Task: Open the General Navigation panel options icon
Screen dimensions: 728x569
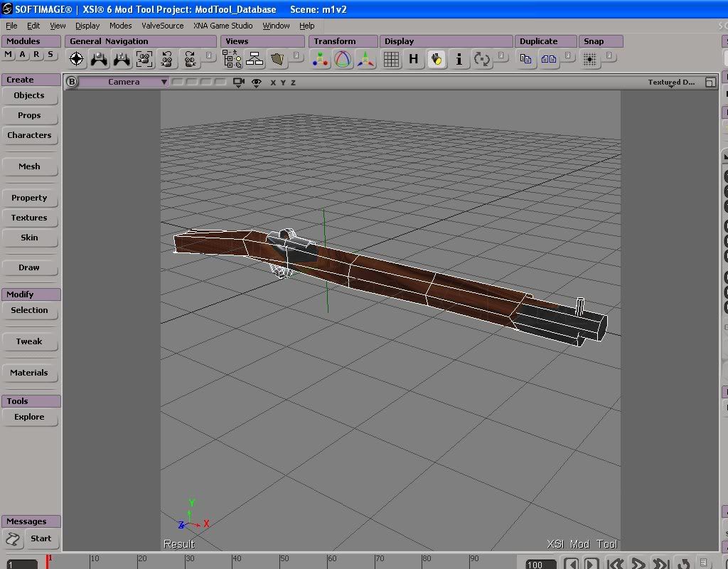Action: click(x=209, y=55)
